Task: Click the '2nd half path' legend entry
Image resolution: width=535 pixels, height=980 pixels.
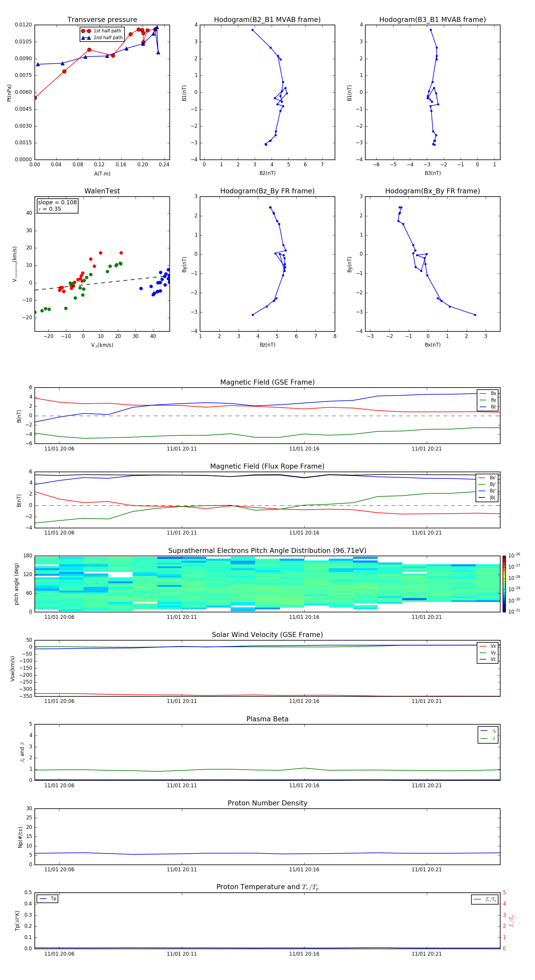Action: (x=102, y=38)
